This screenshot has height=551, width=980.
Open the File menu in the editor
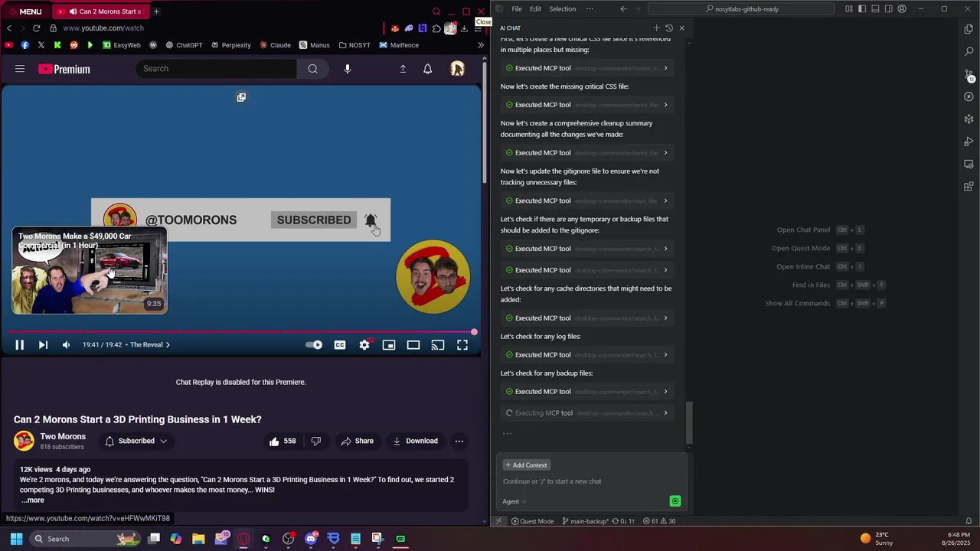pyautogui.click(x=517, y=9)
